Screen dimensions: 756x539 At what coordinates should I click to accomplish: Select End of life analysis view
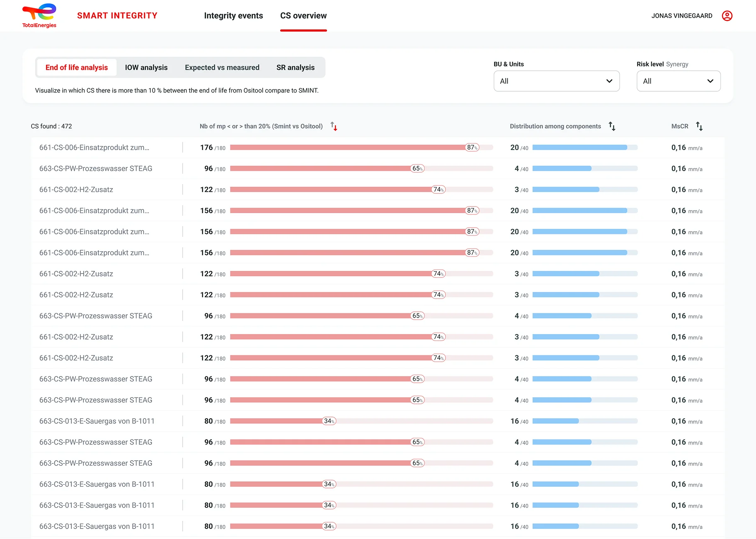point(77,68)
